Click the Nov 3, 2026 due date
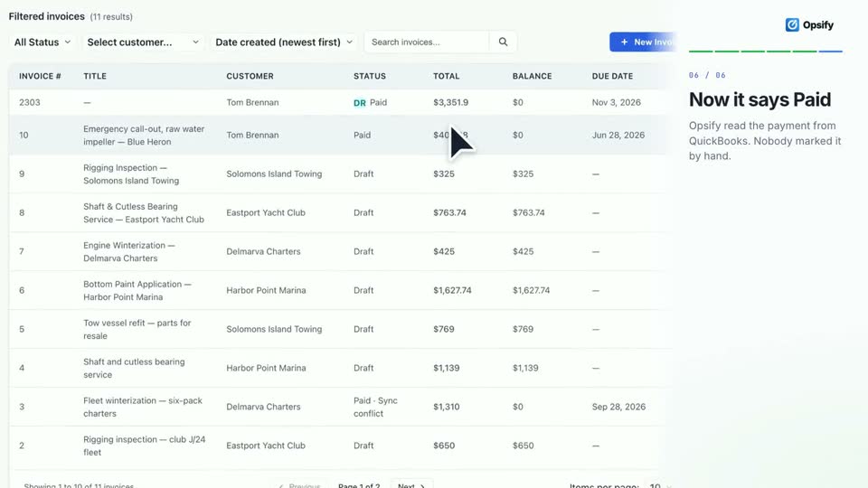The image size is (868, 488). pos(616,102)
